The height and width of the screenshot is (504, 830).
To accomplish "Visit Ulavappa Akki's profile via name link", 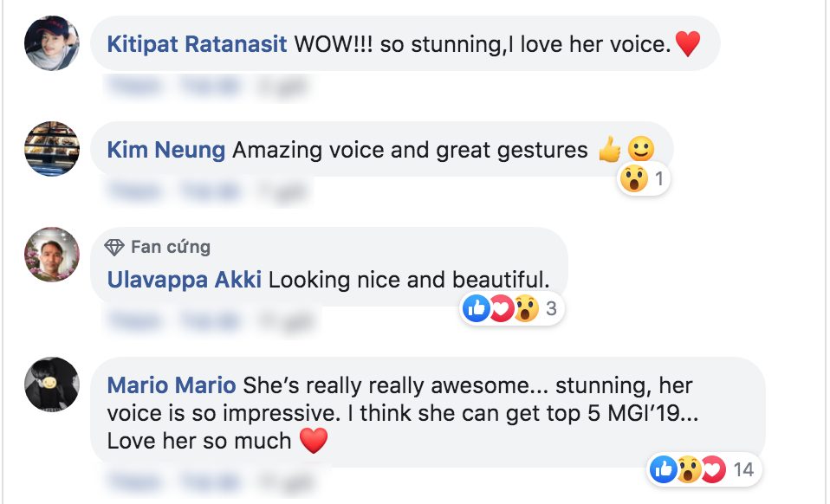I will (184, 280).
